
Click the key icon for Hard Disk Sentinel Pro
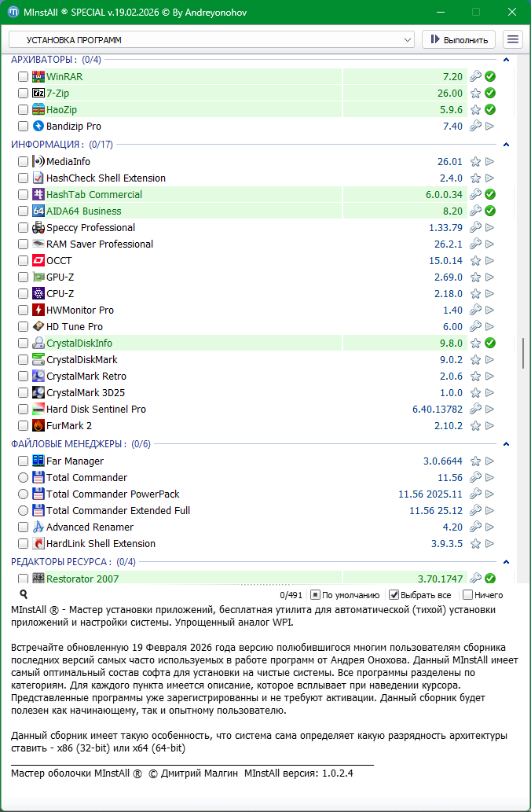click(475, 410)
